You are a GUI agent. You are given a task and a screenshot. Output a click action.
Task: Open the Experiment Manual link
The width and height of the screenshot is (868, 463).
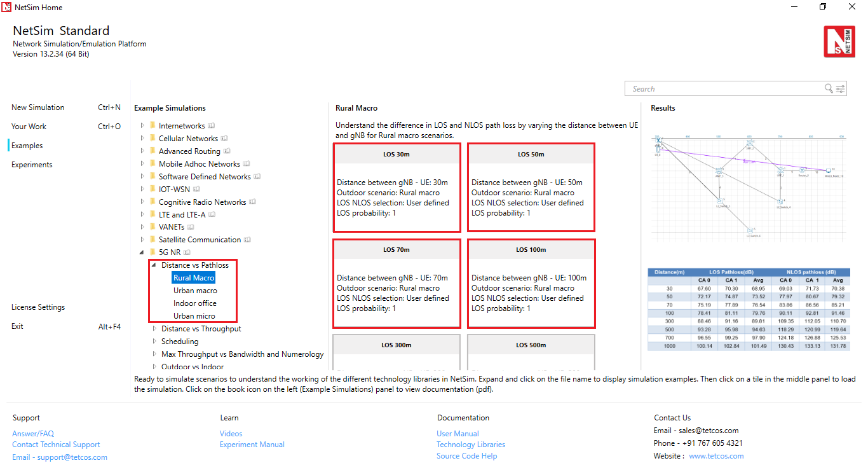[x=252, y=445]
